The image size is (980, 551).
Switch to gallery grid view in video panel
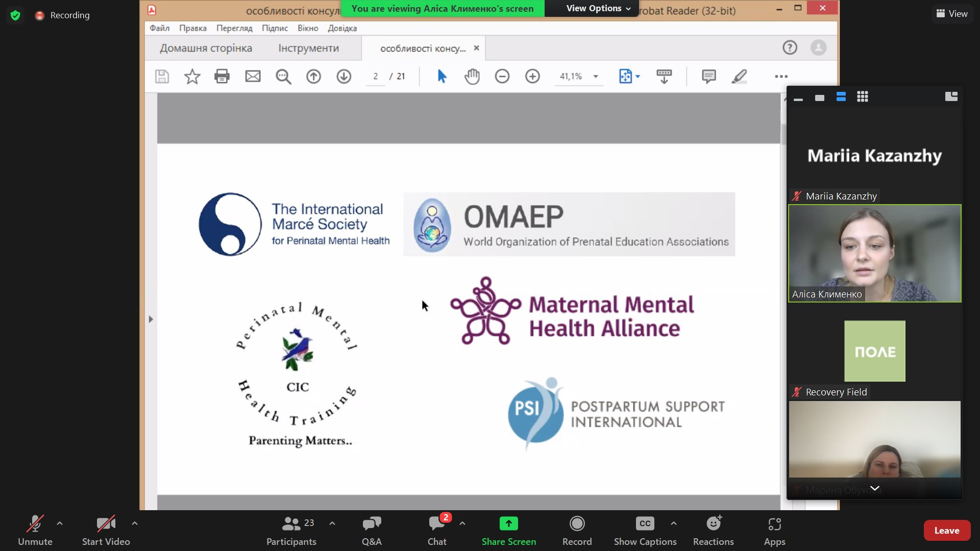point(863,97)
